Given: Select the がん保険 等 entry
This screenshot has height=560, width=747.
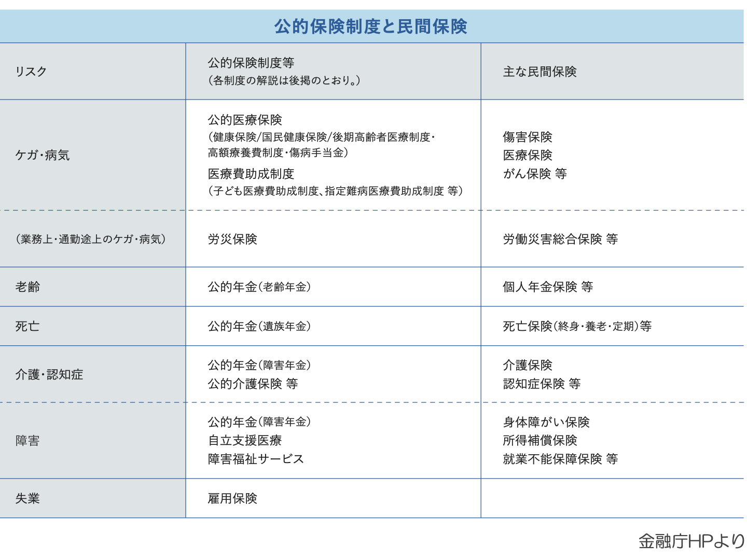Looking at the screenshot, I should coord(535,174).
